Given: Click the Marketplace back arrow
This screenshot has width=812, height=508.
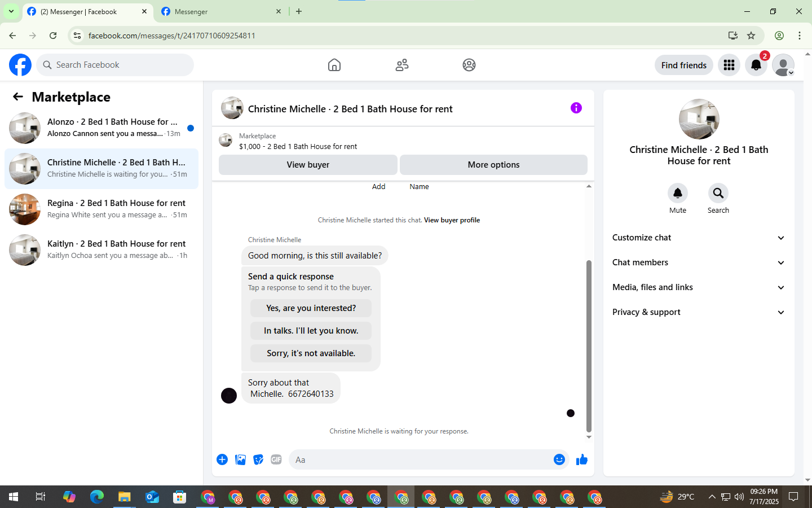Looking at the screenshot, I should tap(18, 97).
